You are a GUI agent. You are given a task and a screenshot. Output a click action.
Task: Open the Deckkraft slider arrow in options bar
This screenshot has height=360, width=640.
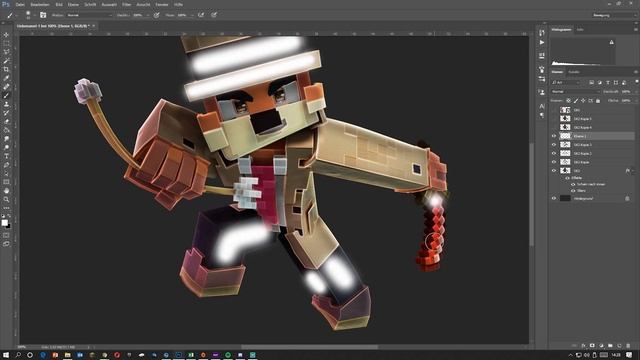147,15
